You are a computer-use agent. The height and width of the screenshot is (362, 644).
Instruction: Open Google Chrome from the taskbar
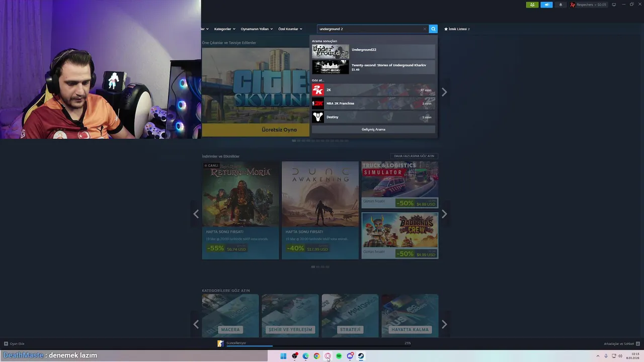tap(316, 356)
